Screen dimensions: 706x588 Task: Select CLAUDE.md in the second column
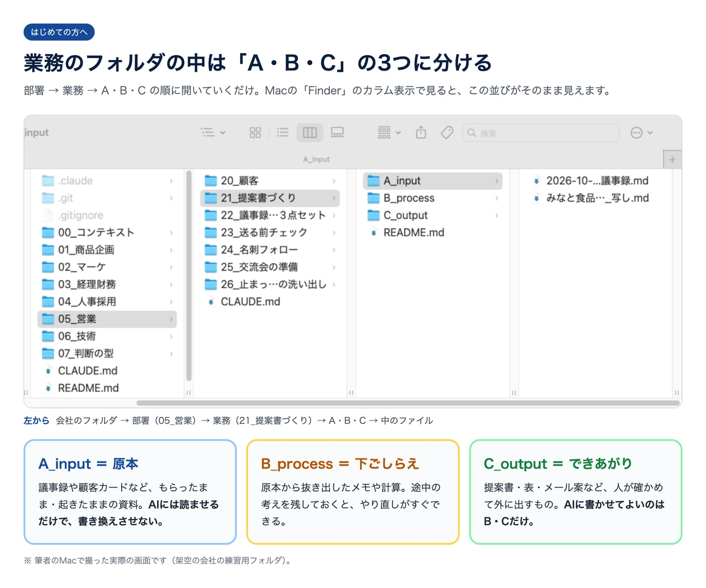pyautogui.click(x=270, y=302)
